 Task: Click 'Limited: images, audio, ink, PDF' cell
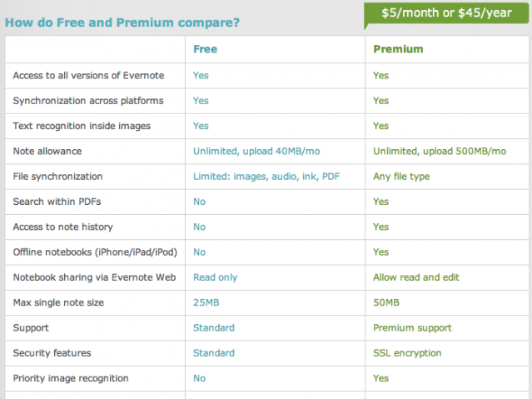266,177
